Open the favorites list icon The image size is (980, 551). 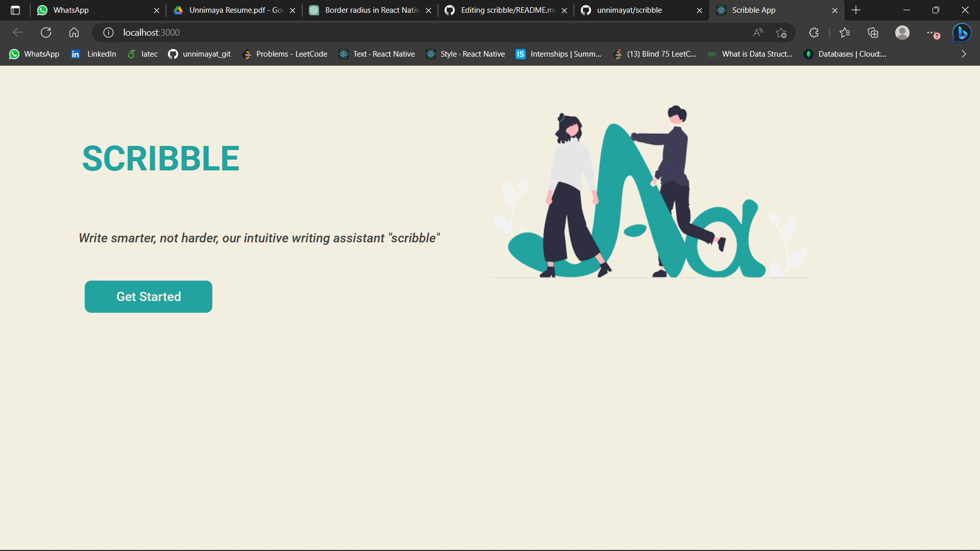845,32
